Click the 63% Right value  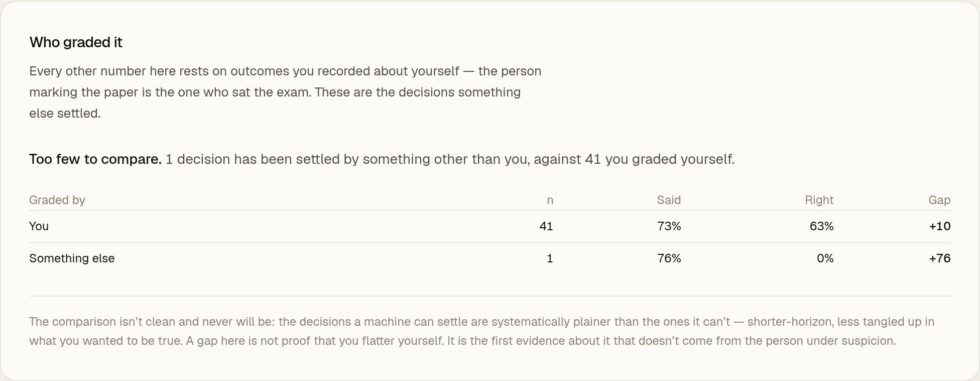(x=821, y=226)
